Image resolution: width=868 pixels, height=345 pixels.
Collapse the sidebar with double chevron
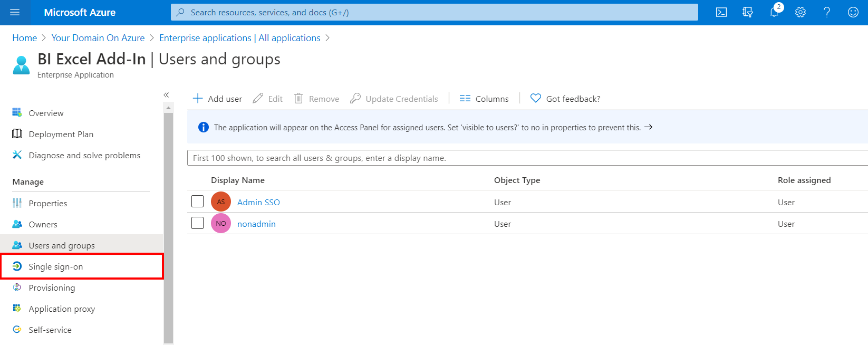(x=166, y=95)
